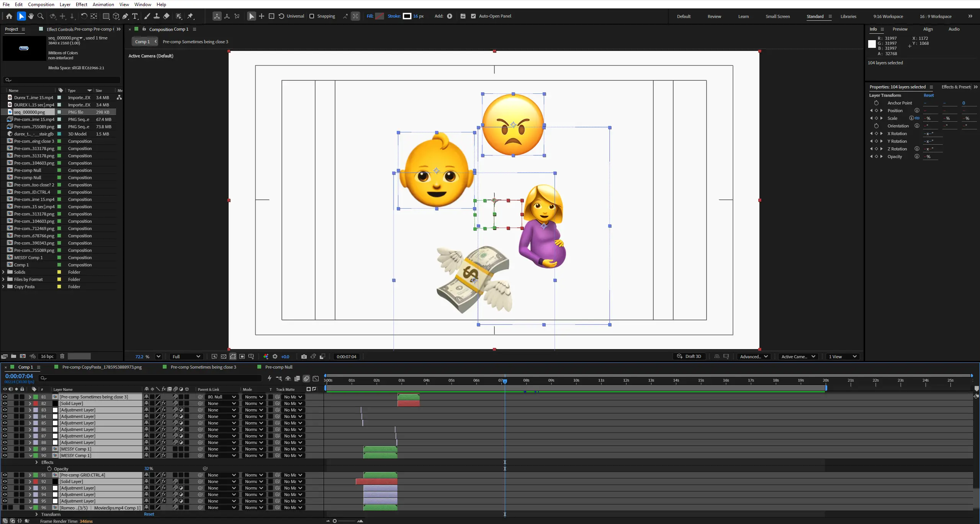Select the Brush tool
The image size is (980, 524).
pos(147,16)
